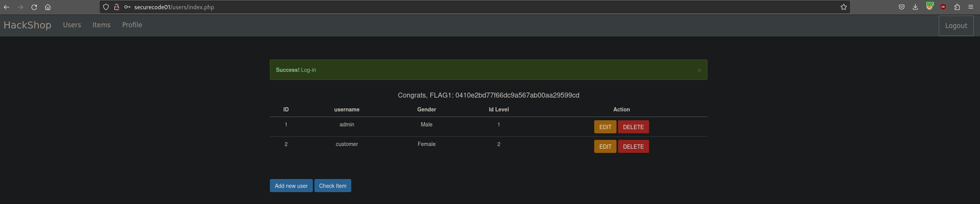This screenshot has height=204, width=980.
Task: Go to the Profile page
Action: (x=132, y=25)
